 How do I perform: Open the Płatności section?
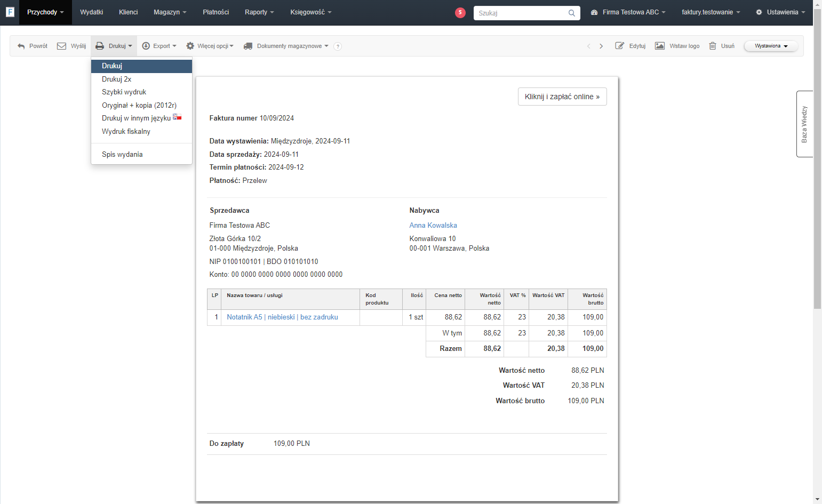[x=216, y=12]
